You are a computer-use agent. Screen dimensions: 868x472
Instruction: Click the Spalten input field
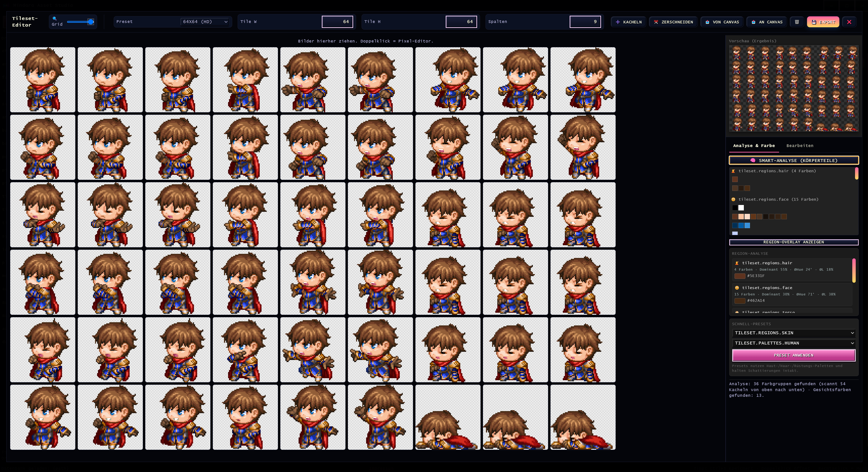click(585, 22)
